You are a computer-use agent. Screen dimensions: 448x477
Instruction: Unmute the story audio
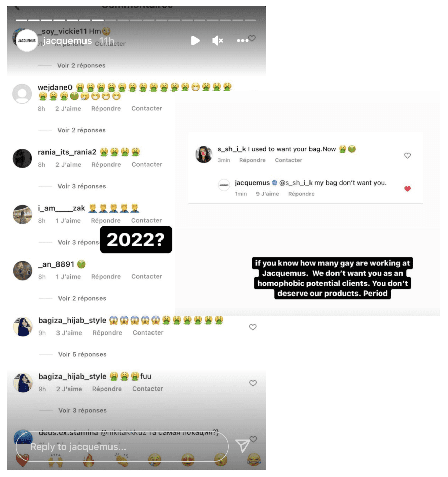coord(218,41)
